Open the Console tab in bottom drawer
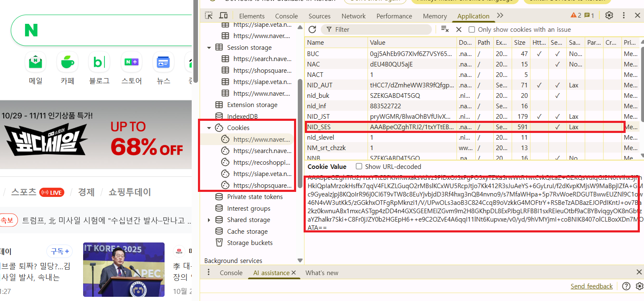The width and height of the screenshot is (644, 301). pyautogui.click(x=231, y=273)
